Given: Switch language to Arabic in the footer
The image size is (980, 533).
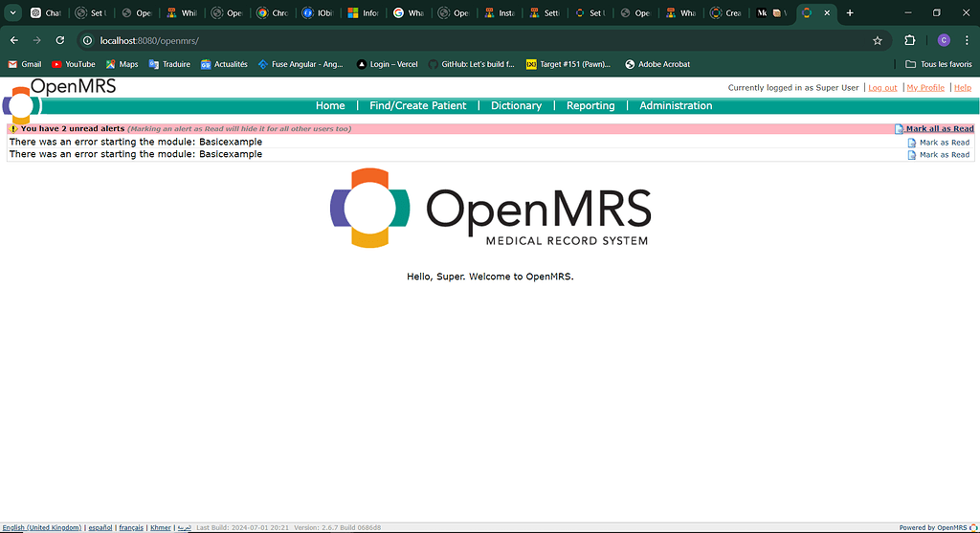Looking at the screenshot, I should (185, 528).
